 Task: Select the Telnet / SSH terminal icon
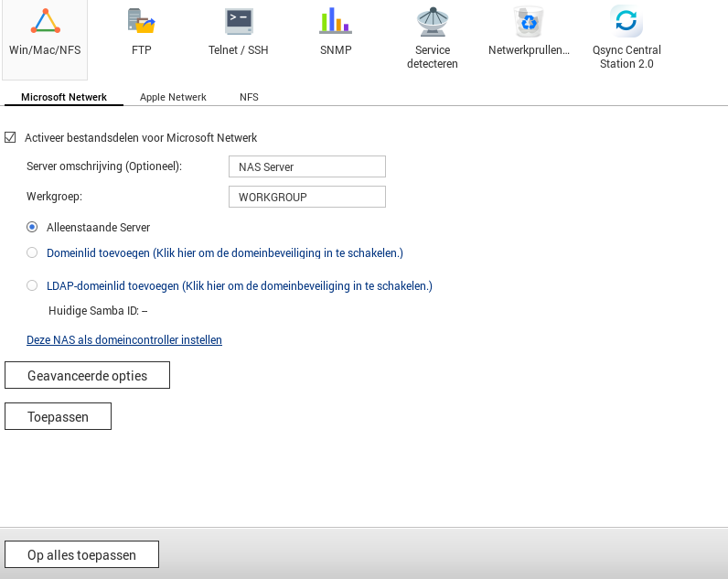pyautogui.click(x=239, y=22)
